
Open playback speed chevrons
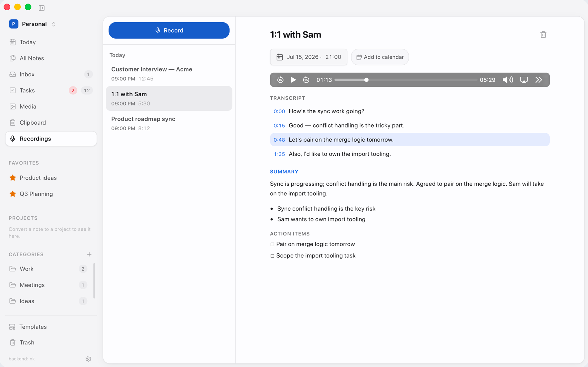[x=539, y=80]
